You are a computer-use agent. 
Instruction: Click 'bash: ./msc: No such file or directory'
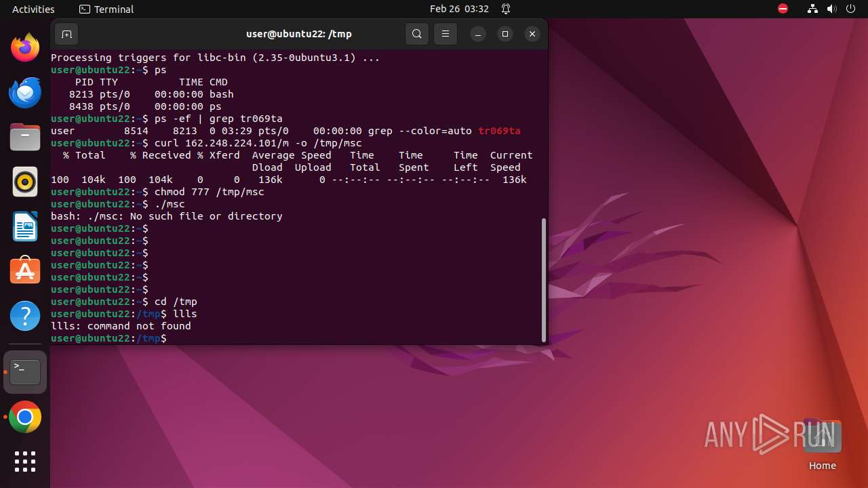[167, 216]
